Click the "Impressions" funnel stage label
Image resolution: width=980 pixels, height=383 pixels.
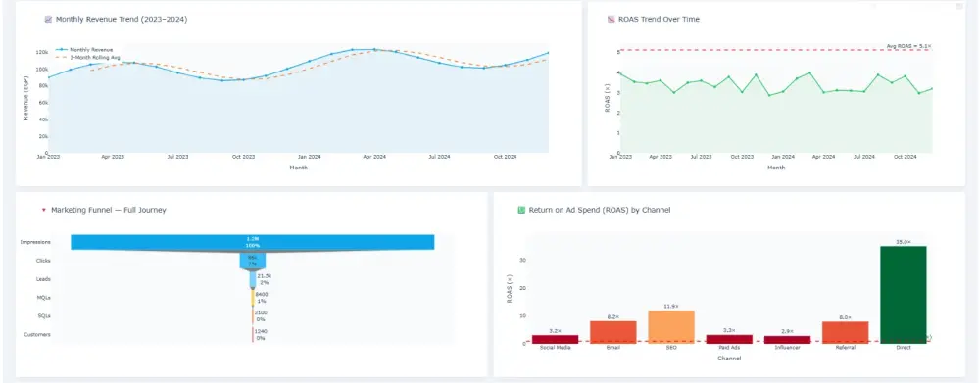(x=35, y=242)
